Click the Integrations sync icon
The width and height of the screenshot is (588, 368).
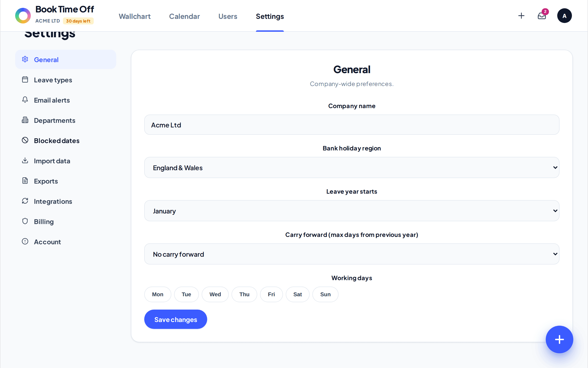click(25, 201)
